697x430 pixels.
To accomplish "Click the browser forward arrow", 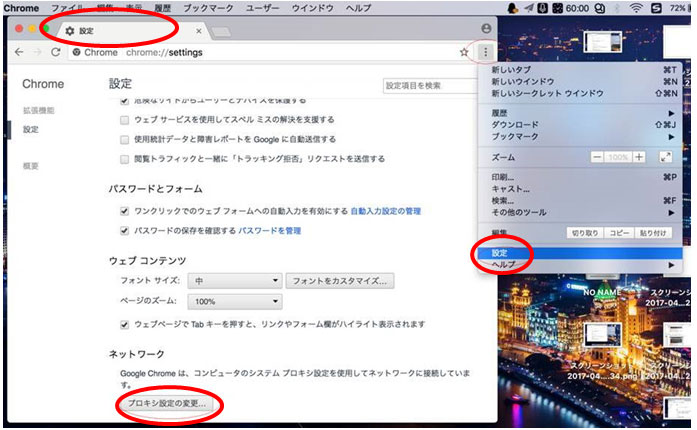I will point(37,52).
